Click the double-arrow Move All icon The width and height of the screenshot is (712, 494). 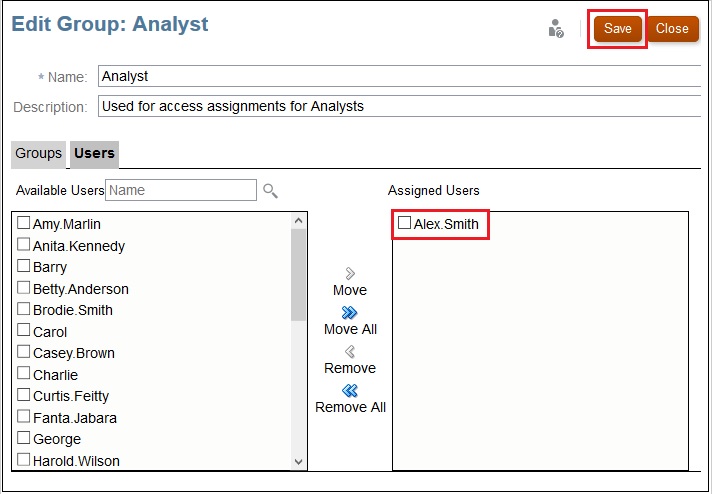349,312
